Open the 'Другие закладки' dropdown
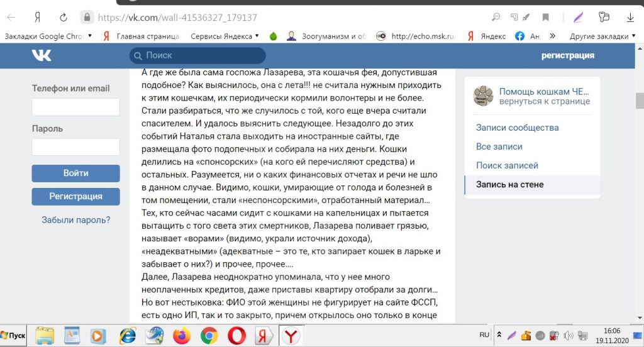Image resolution: width=644 pixels, height=347 pixels. pyautogui.click(x=602, y=36)
